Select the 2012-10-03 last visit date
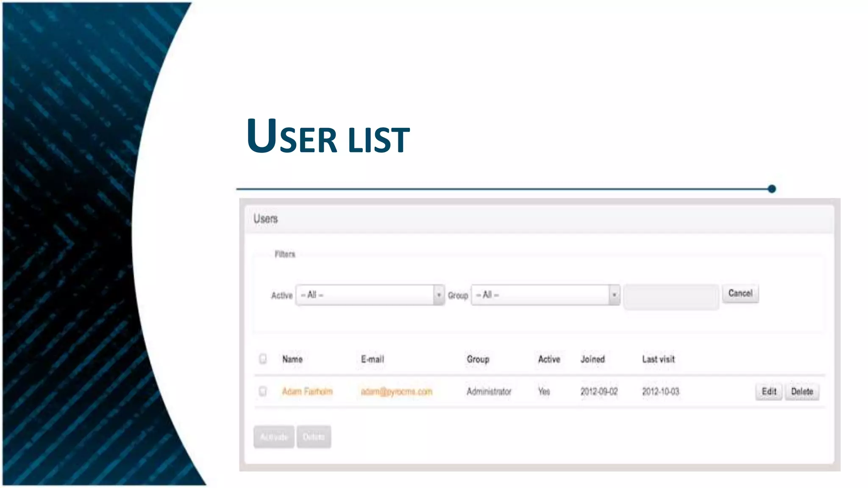868x488 pixels. click(x=660, y=391)
